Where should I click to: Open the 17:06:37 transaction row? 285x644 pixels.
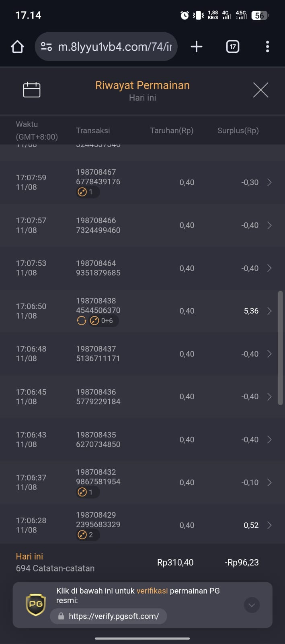(x=142, y=482)
